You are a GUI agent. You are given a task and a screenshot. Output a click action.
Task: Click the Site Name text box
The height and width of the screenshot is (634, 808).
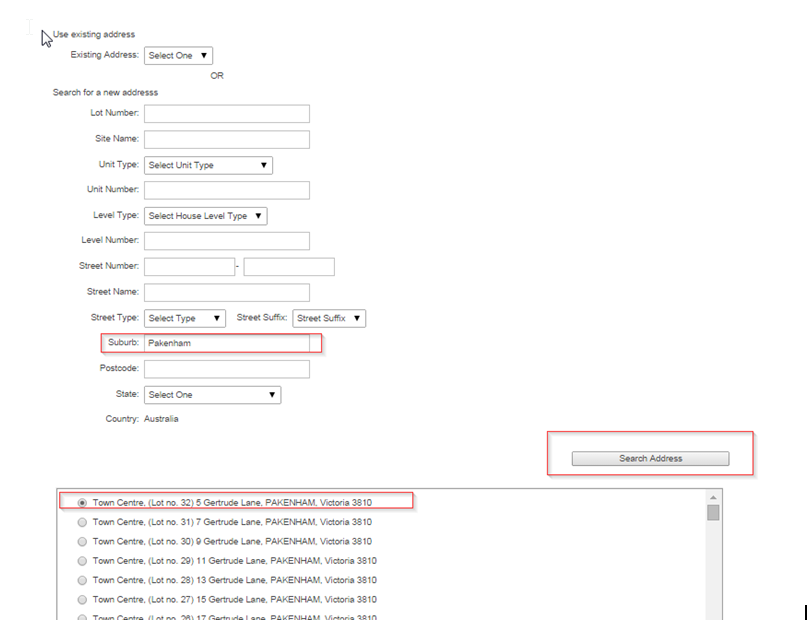coord(226,140)
